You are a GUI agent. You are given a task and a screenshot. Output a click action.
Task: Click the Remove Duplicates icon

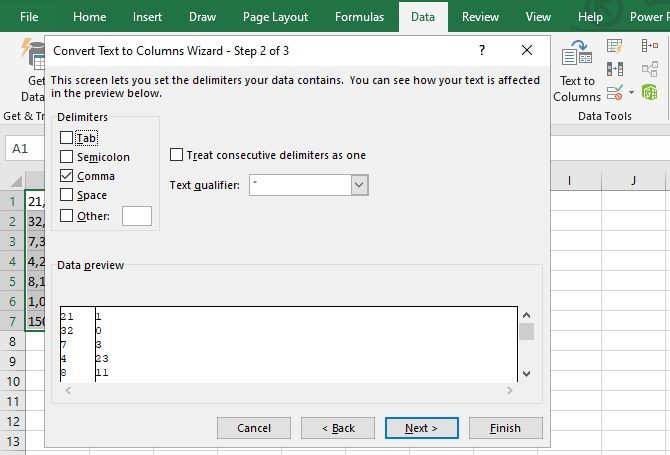click(x=615, y=69)
